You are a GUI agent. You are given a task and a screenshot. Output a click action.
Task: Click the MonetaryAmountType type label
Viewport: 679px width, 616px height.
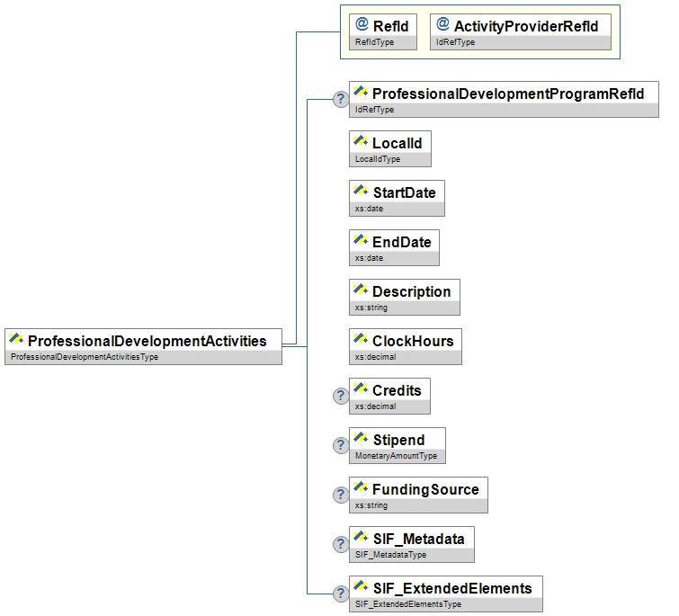(396, 456)
